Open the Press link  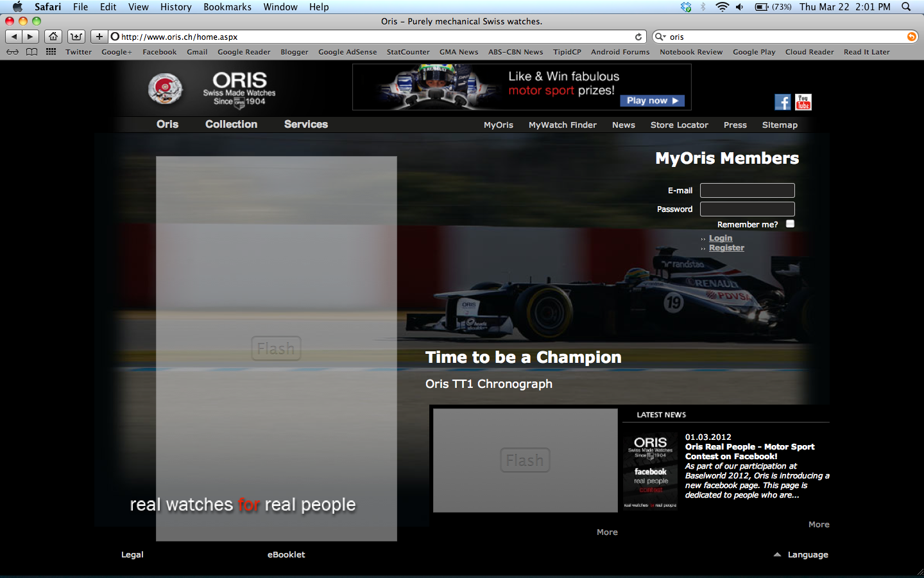735,125
